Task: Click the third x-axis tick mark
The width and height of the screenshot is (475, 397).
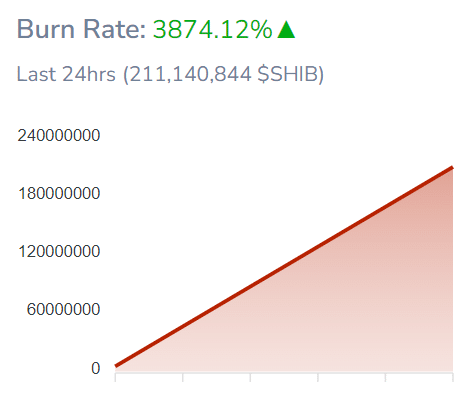Action: (x=250, y=377)
